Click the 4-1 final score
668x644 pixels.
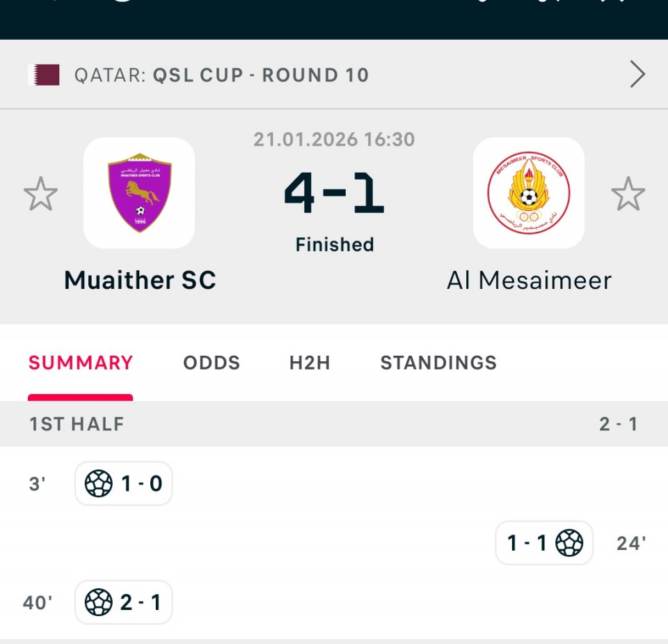(334, 195)
